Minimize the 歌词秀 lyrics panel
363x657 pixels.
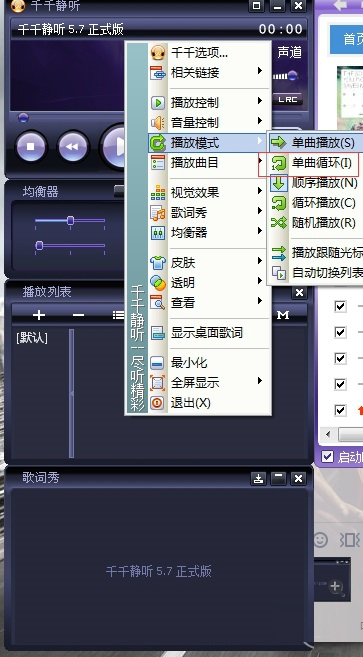point(278,479)
